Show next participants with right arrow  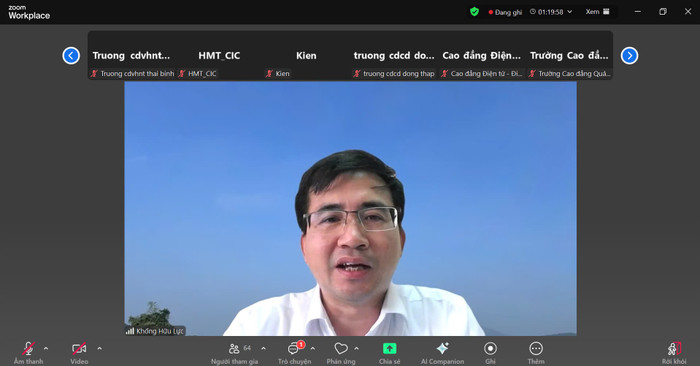629,56
